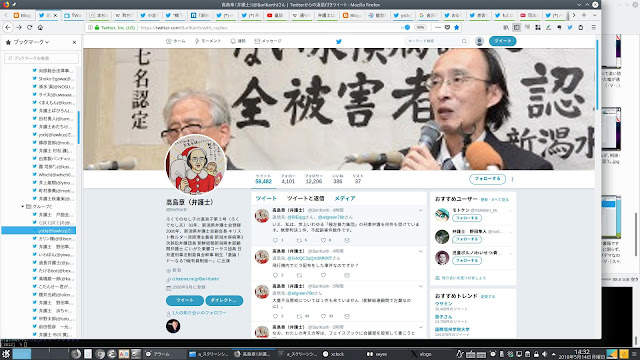Follow the suggested user モトケン

point(467,218)
